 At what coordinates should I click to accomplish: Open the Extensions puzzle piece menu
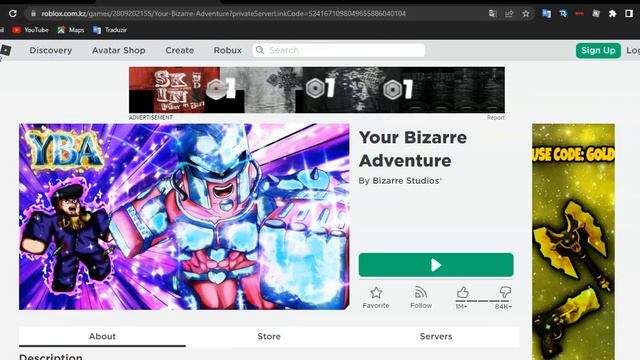click(x=612, y=13)
